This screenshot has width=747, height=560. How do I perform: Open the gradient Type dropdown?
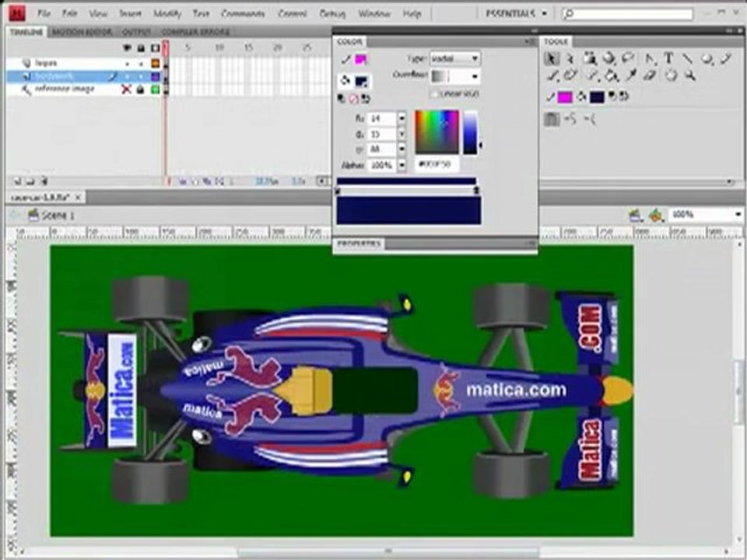point(455,58)
